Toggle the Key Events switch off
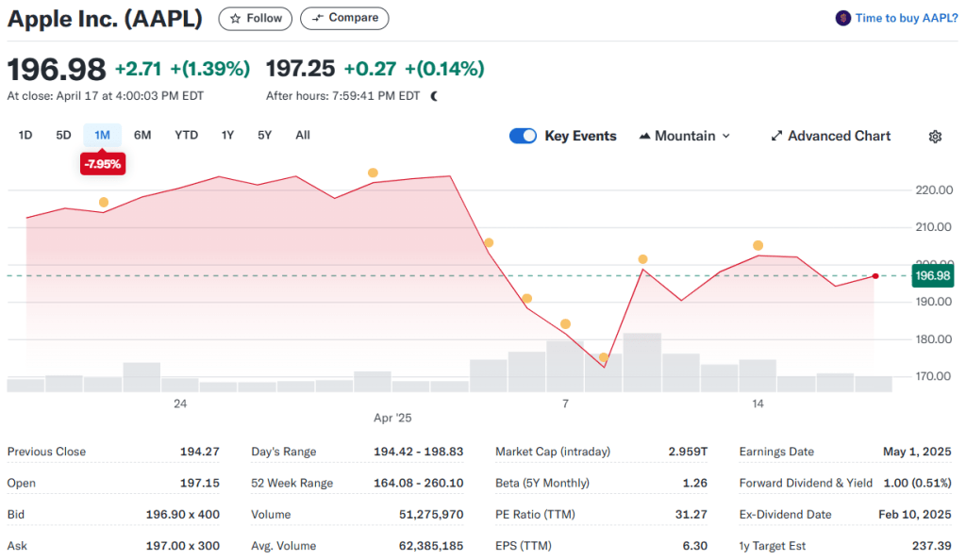The height and width of the screenshot is (560, 966). coord(523,136)
